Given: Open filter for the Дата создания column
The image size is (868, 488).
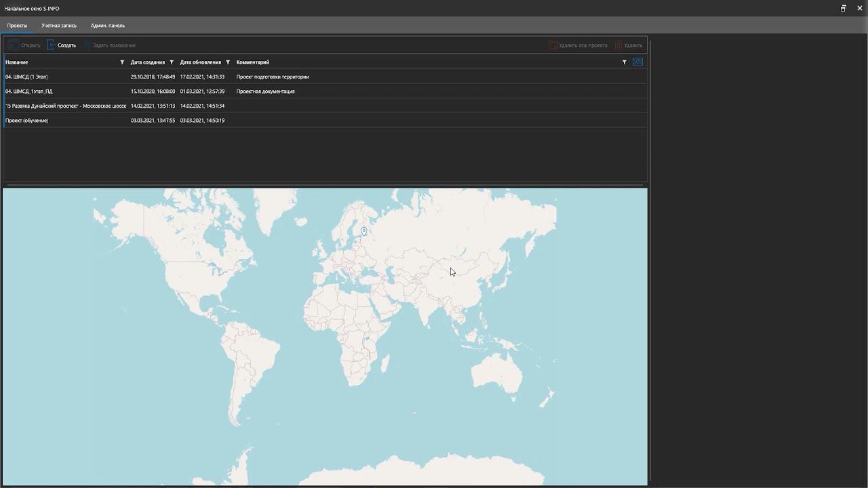Looking at the screenshot, I should 172,62.
